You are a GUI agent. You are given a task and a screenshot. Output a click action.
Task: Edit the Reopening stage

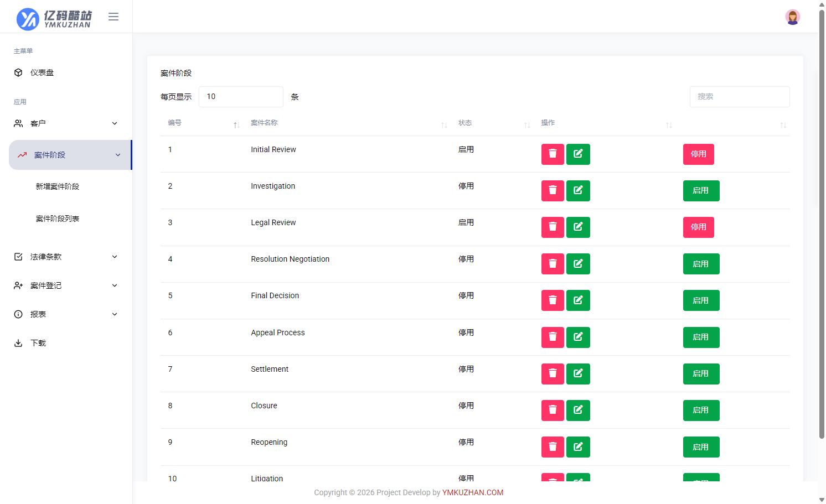pos(578,447)
